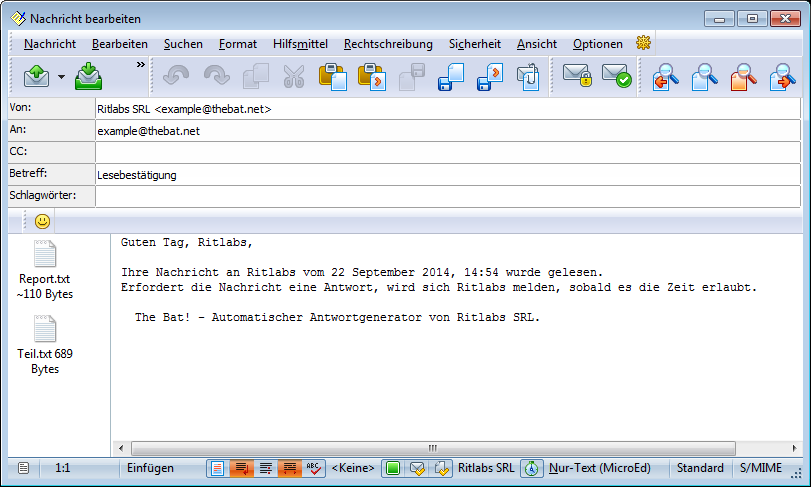Click the undo arrow icon
The width and height of the screenshot is (811, 487).
tap(176, 77)
